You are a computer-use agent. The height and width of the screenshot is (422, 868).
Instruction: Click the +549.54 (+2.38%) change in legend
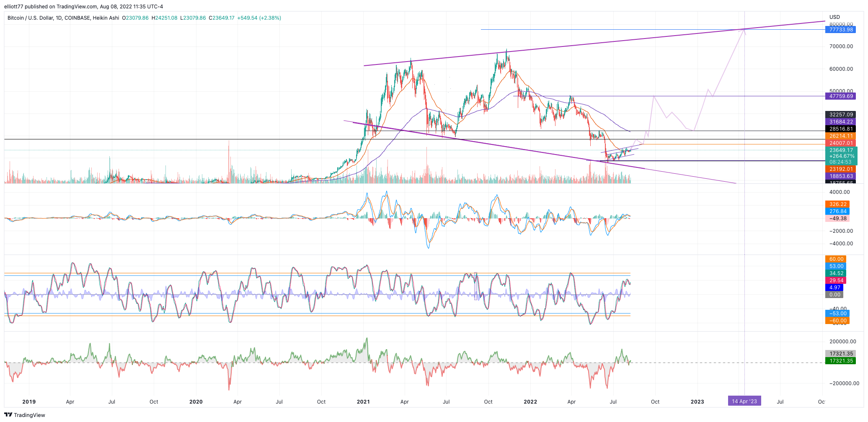tap(259, 18)
